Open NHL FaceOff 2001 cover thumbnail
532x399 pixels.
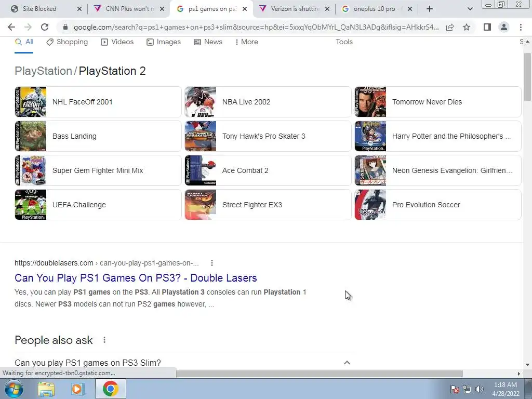point(31,102)
